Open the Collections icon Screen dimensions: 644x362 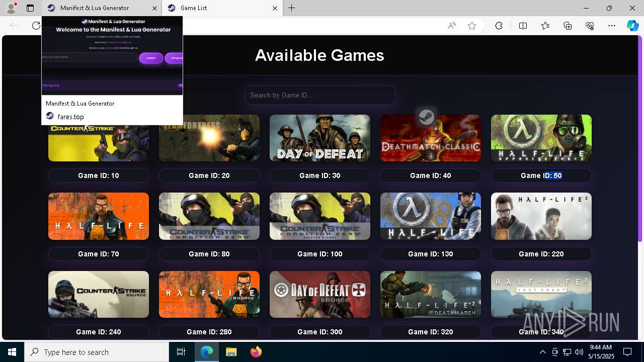pos(568,26)
